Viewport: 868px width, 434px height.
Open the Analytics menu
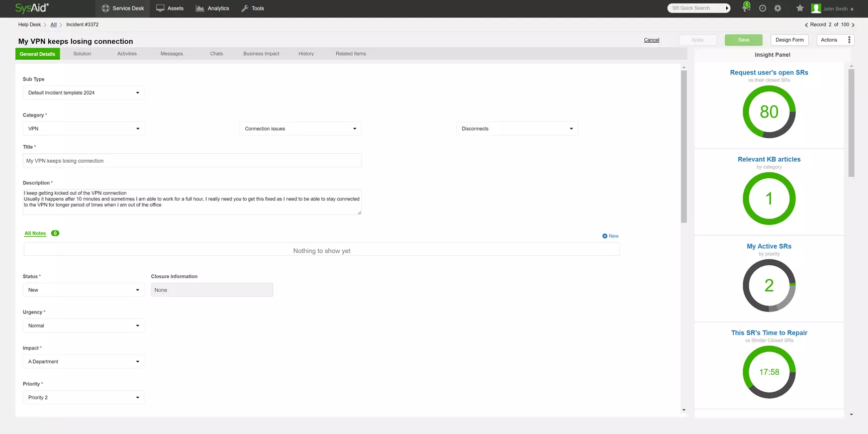[212, 9]
